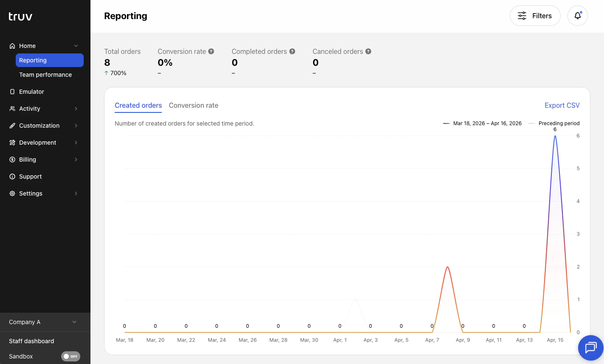604x364 pixels.
Task: Click the Activity menu label
Action: (30, 109)
